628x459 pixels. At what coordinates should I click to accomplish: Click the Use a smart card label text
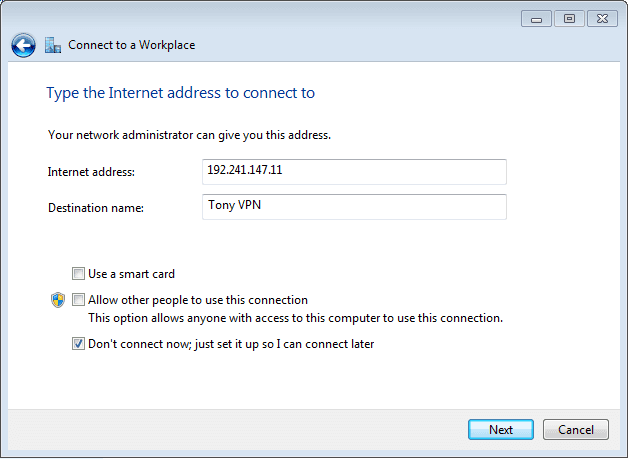tap(131, 274)
